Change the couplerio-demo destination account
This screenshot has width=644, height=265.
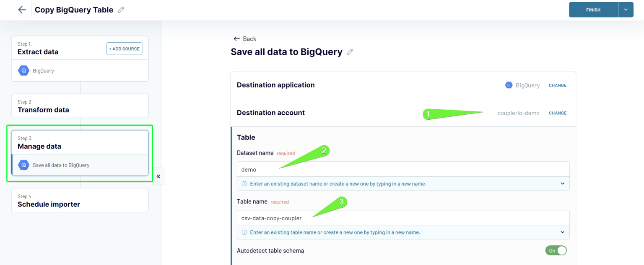pos(558,113)
